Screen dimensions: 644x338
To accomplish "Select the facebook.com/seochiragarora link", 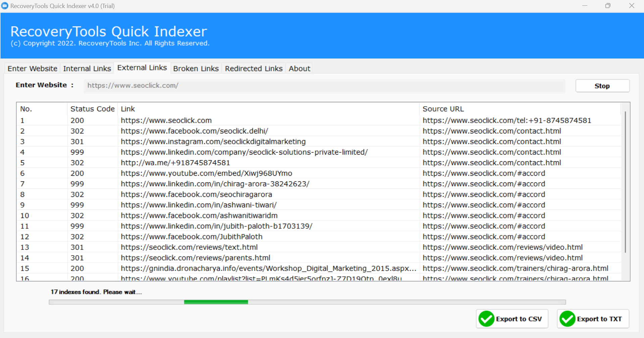I will point(196,194).
